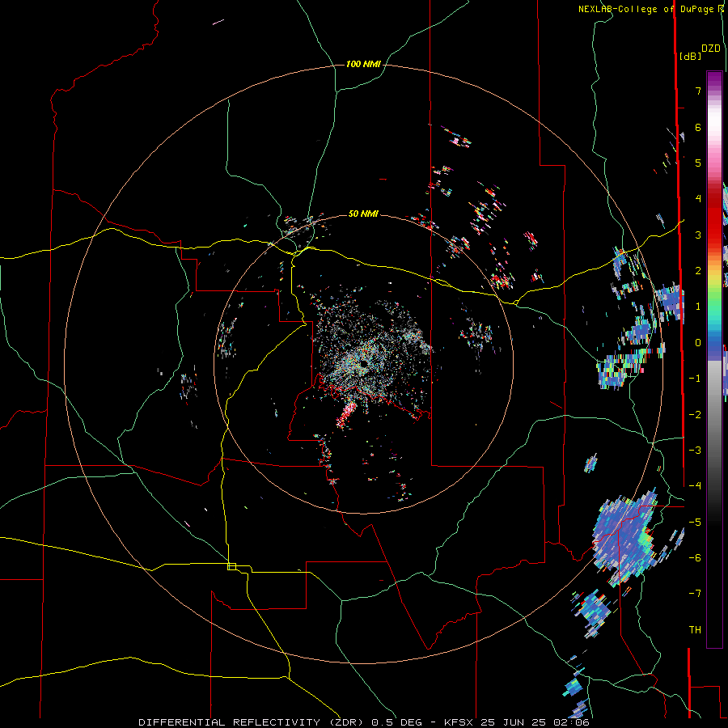This screenshot has height=728, width=728.
Task: Click the -1 dB scale label
Action: [695, 379]
